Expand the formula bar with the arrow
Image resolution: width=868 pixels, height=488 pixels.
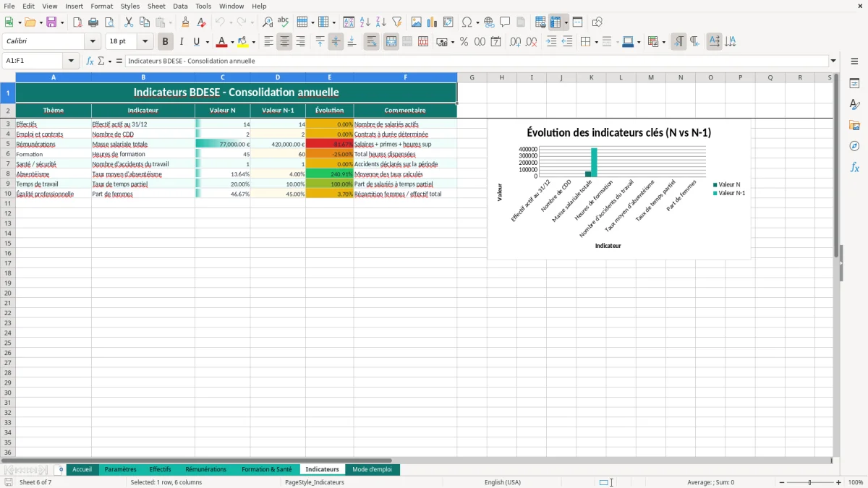pos(833,61)
